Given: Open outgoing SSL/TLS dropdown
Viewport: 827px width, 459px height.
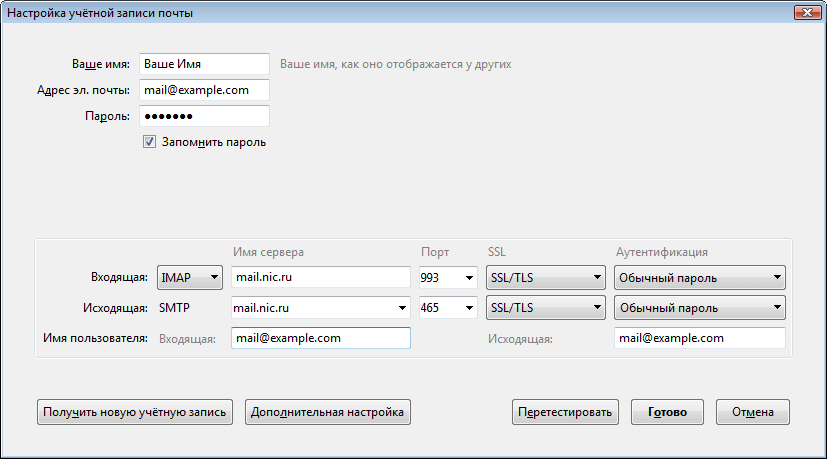Looking at the screenshot, I should [545, 308].
